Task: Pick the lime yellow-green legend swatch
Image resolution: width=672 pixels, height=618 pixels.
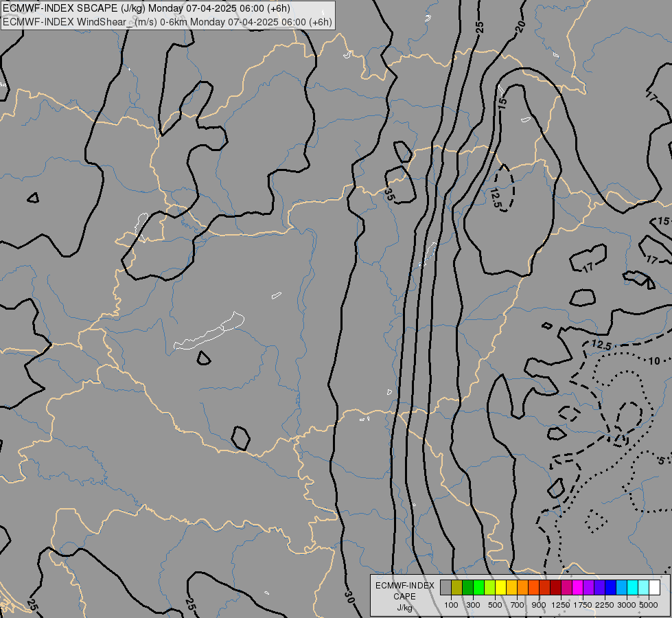Action: pyautogui.click(x=490, y=588)
